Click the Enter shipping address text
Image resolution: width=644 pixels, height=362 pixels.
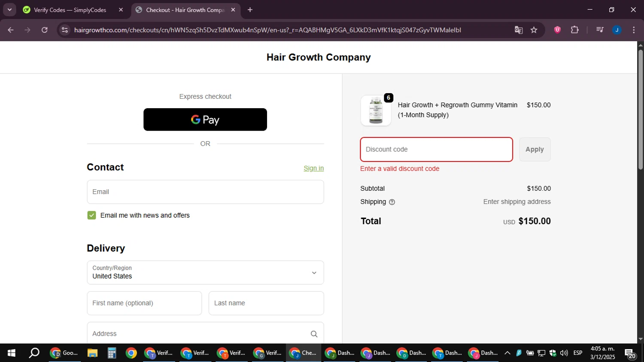(517, 202)
